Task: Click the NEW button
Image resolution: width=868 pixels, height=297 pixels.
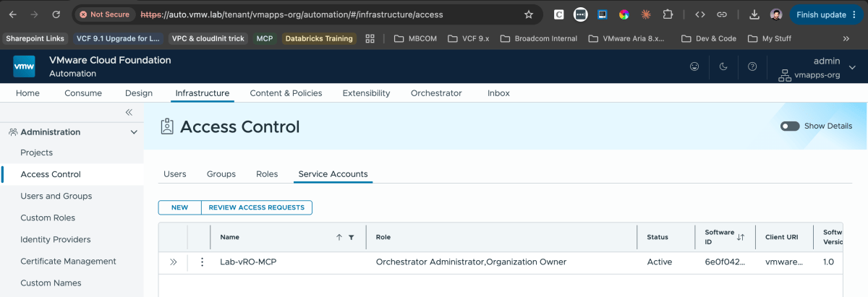Action: coord(180,207)
